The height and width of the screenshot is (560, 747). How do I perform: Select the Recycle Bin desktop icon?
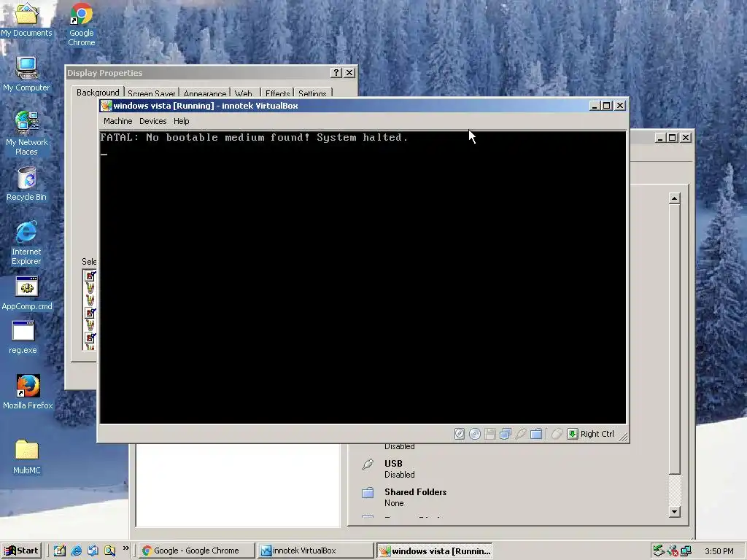(x=26, y=184)
